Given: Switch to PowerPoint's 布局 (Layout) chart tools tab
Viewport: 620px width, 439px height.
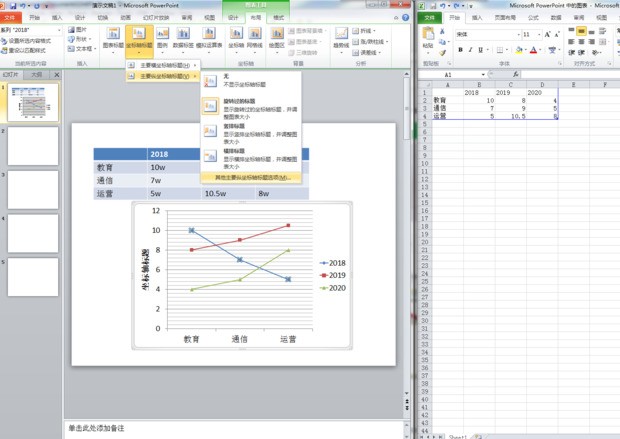Looking at the screenshot, I should coord(256,17).
